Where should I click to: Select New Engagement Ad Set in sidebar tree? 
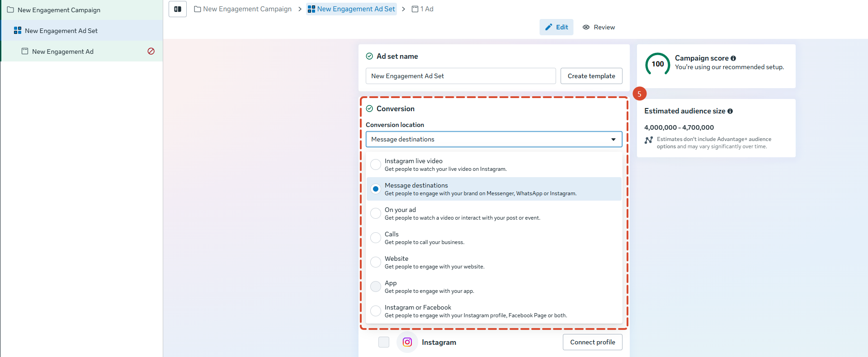82,30
